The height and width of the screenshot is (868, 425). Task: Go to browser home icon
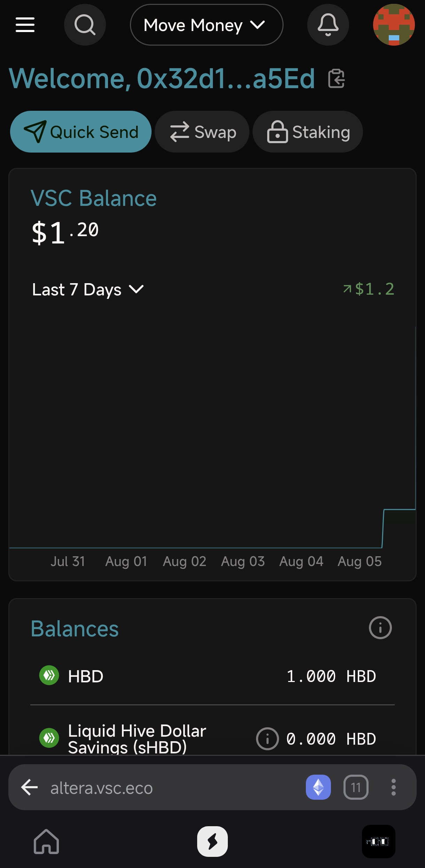click(46, 841)
